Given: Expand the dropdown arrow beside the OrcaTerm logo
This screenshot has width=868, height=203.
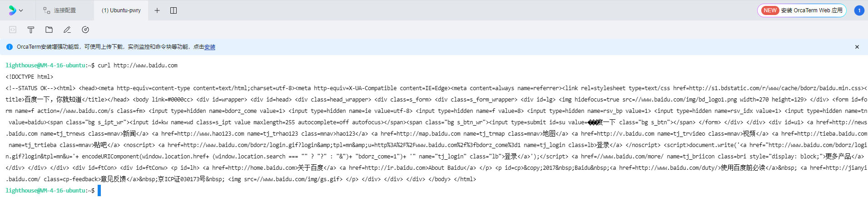Looking at the screenshot, I should tap(21, 10).
